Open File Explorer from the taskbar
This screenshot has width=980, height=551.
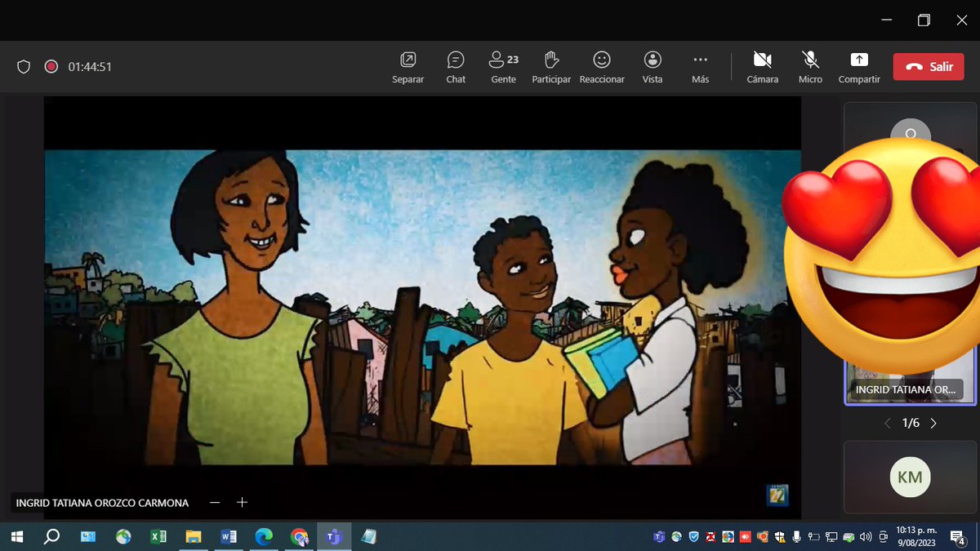tap(194, 536)
